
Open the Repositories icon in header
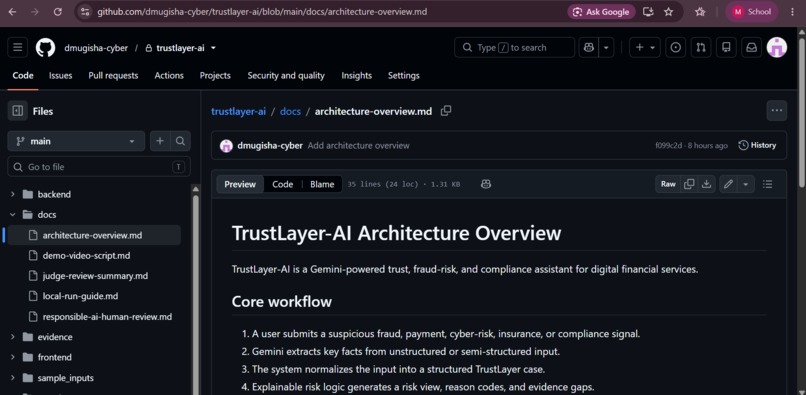(726, 47)
